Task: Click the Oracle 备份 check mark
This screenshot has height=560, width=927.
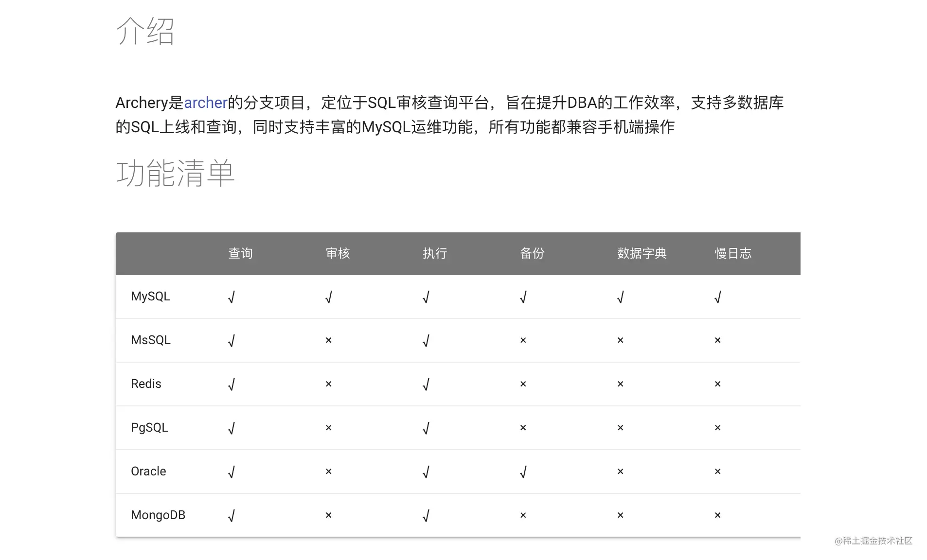Action: pos(523,472)
